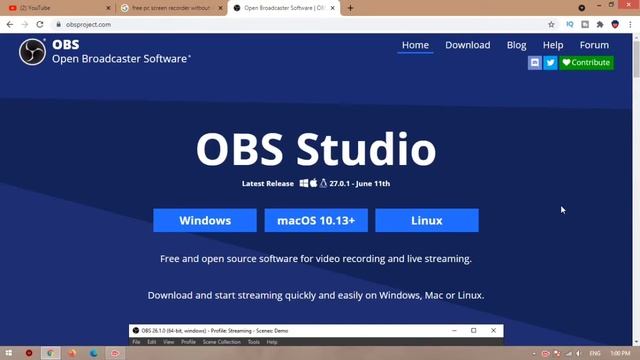Click the OBS logo in the site header
The image size is (640, 360).
[32, 52]
